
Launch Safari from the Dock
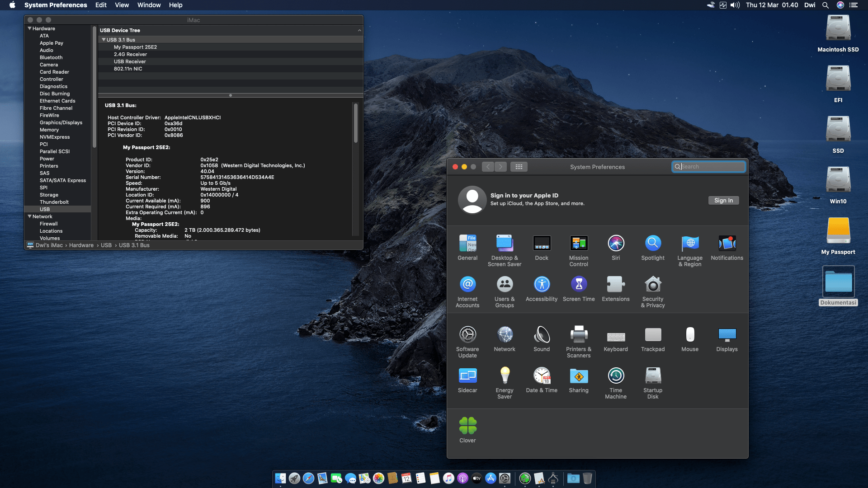310,478
